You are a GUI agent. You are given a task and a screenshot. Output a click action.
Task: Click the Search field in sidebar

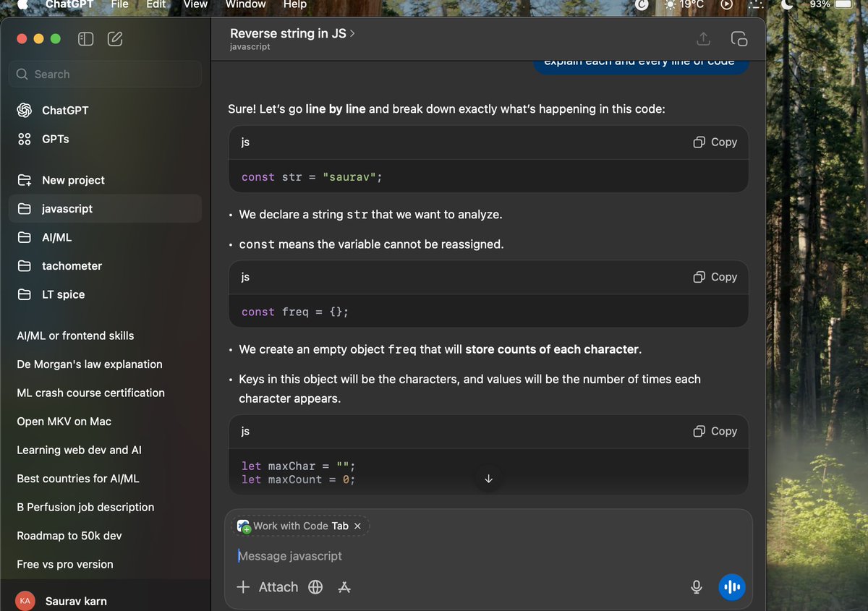106,74
